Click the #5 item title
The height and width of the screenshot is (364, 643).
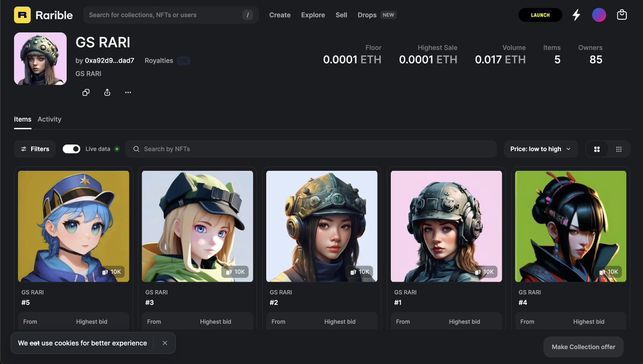coord(26,302)
